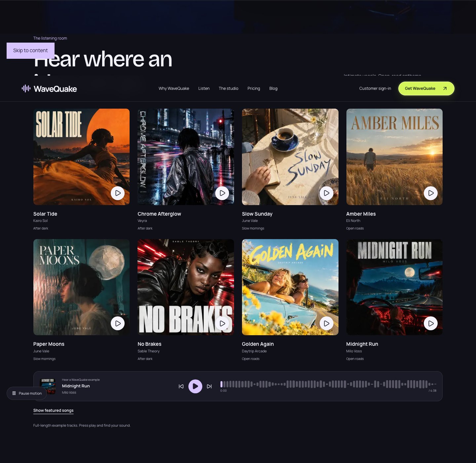Viewport: 476px width, 463px height.
Task: Click artist name Sable Theory
Action: (148, 351)
